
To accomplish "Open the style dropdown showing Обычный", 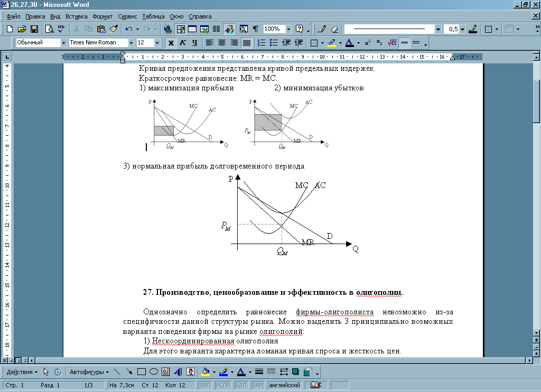I will click(63, 43).
